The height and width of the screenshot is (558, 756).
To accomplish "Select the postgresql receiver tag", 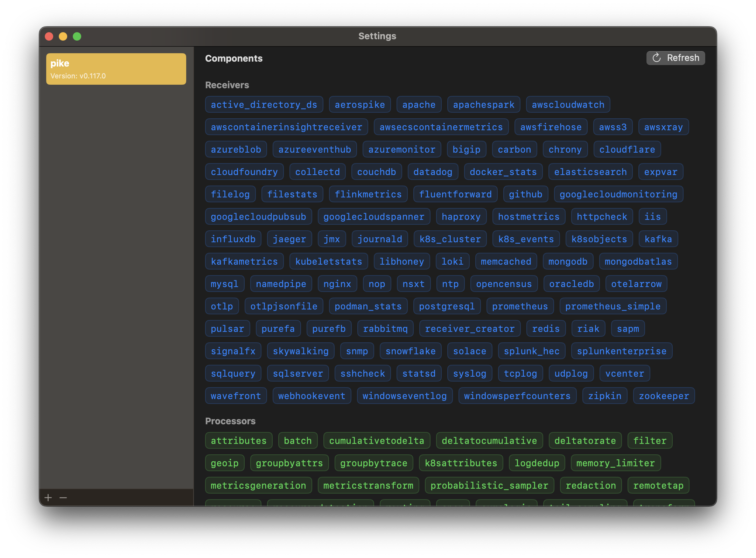I will coord(447,306).
